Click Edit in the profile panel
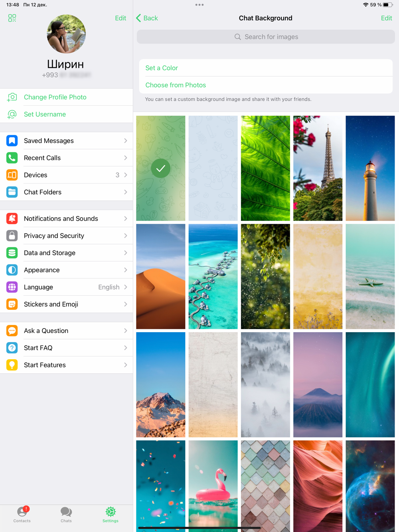Viewport: 399px width, 532px height. (120, 18)
